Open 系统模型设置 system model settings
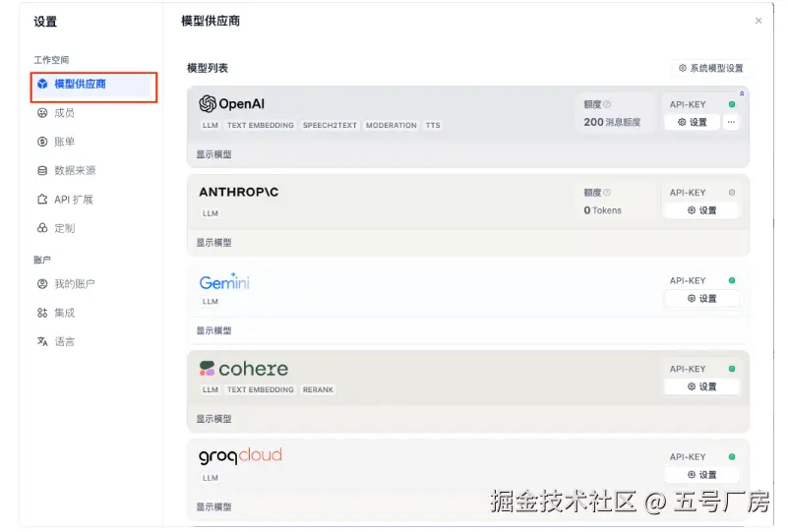Screen dimensions: 788x532 click(710, 68)
